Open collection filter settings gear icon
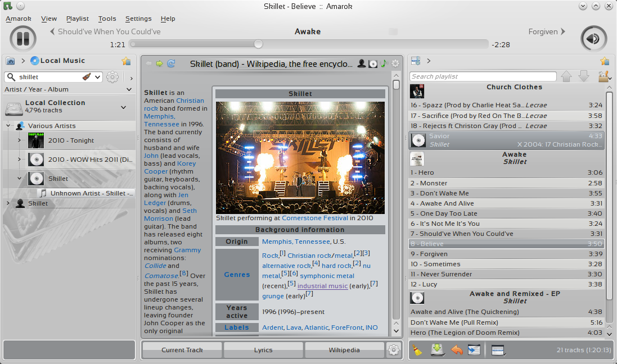The height and width of the screenshot is (364, 617). point(112,77)
